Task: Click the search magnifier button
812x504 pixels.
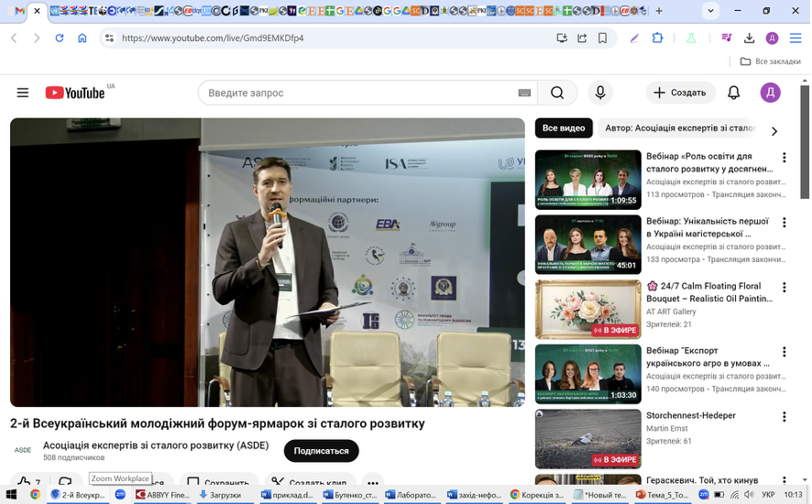Action: [557, 93]
